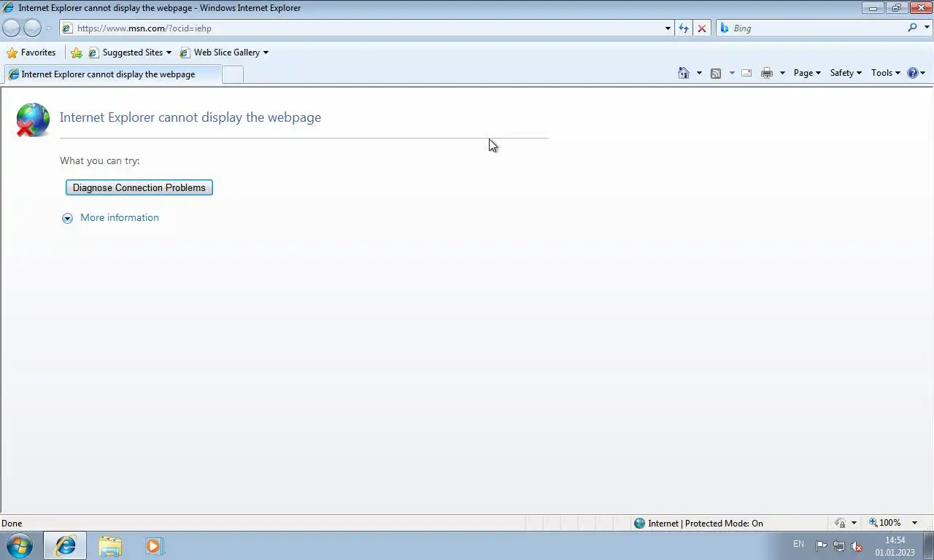Click the RSS feeds icon
The image size is (934, 560).
point(716,73)
